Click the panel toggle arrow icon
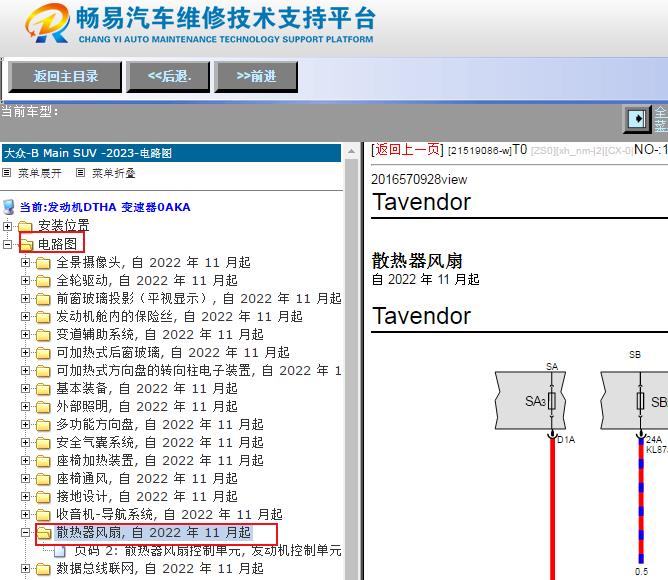The width and height of the screenshot is (668, 580). [x=637, y=118]
